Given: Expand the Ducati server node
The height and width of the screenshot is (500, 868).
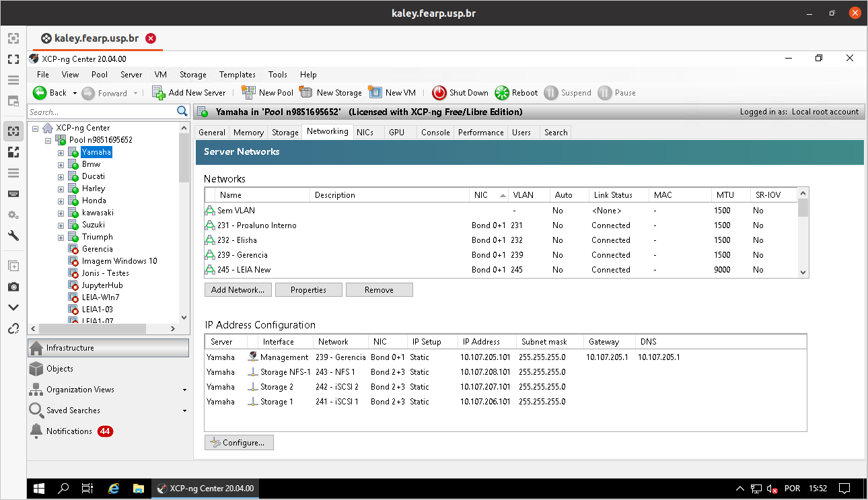Looking at the screenshot, I should click(x=61, y=176).
